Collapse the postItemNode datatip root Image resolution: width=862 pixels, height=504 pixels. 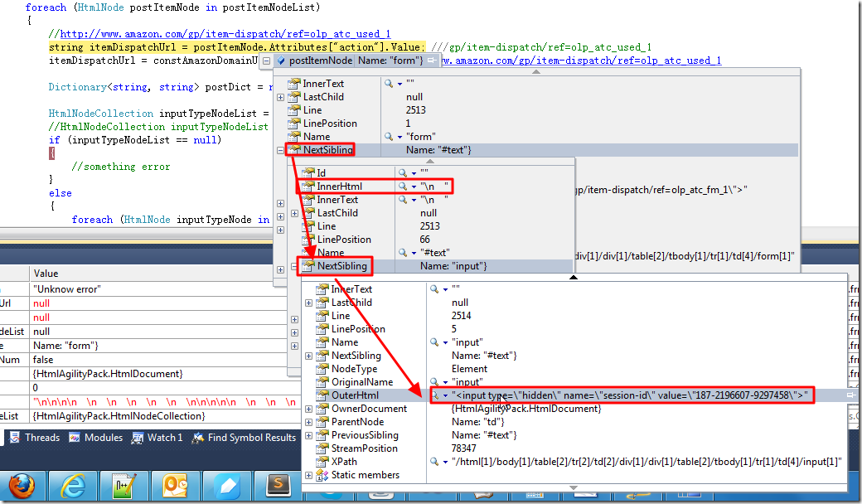pyautogui.click(x=267, y=61)
